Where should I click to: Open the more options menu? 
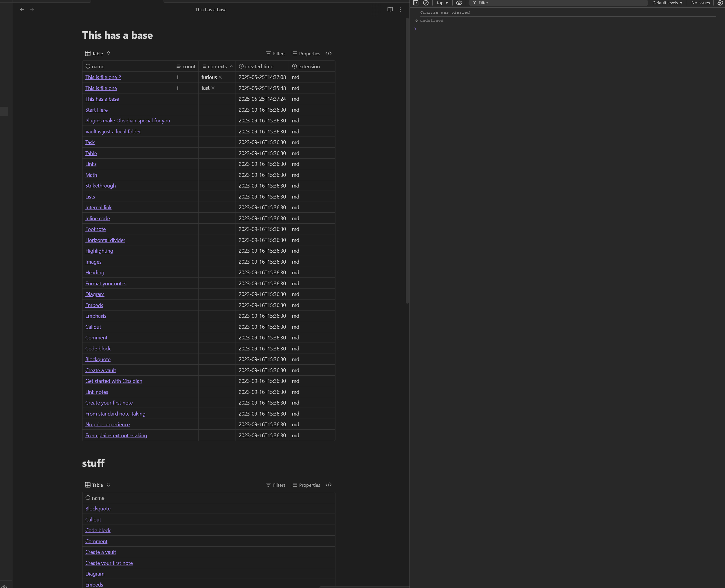pos(400,10)
